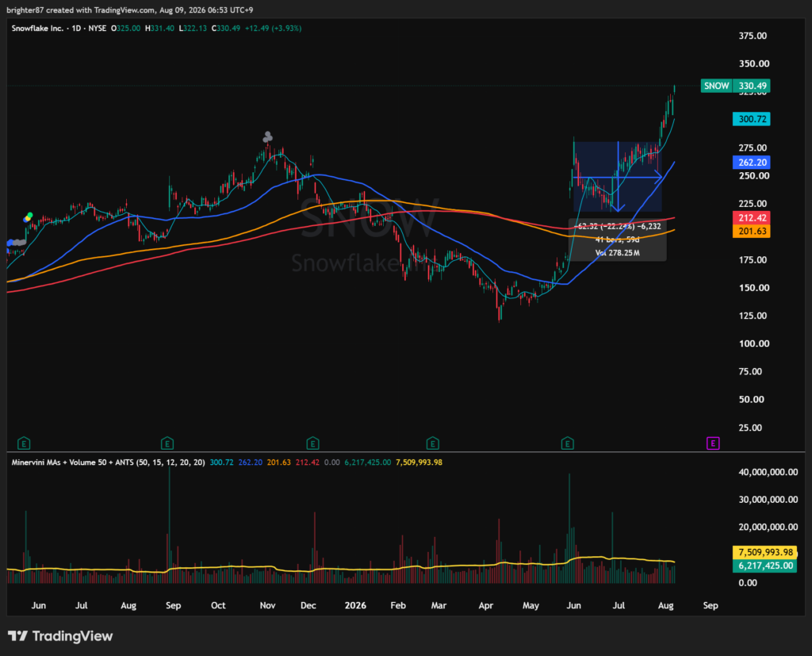Screen dimensions: 812x656
Task: Click the Apr label on time axis
Action: tap(486, 605)
